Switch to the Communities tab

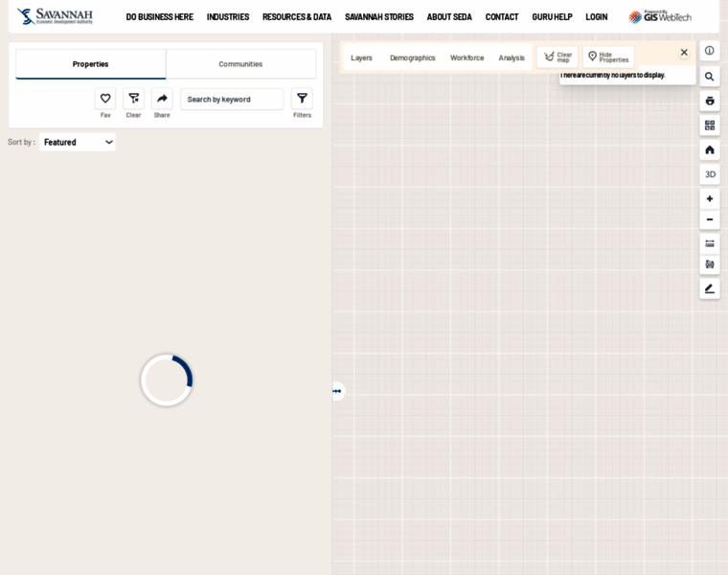pyautogui.click(x=240, y=64)
